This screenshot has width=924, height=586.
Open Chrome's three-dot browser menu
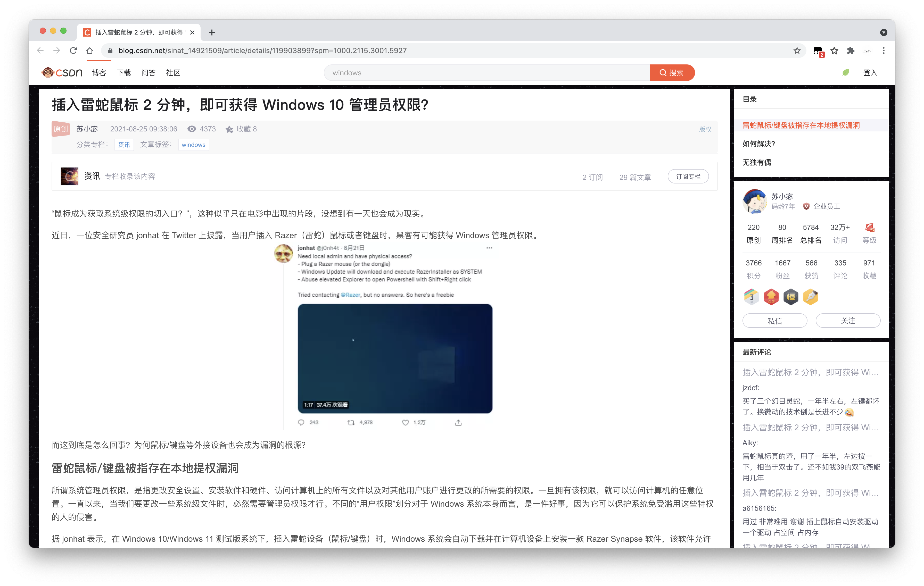[884, 50]
